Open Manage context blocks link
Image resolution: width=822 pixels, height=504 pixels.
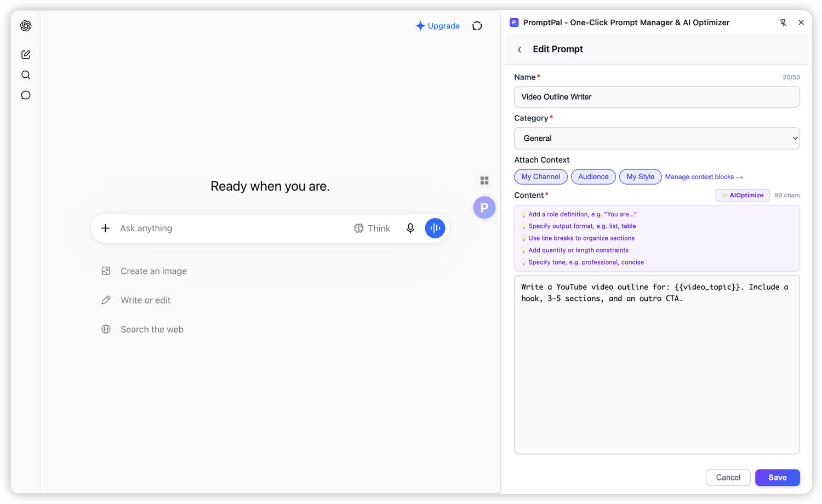coord(704,177)
